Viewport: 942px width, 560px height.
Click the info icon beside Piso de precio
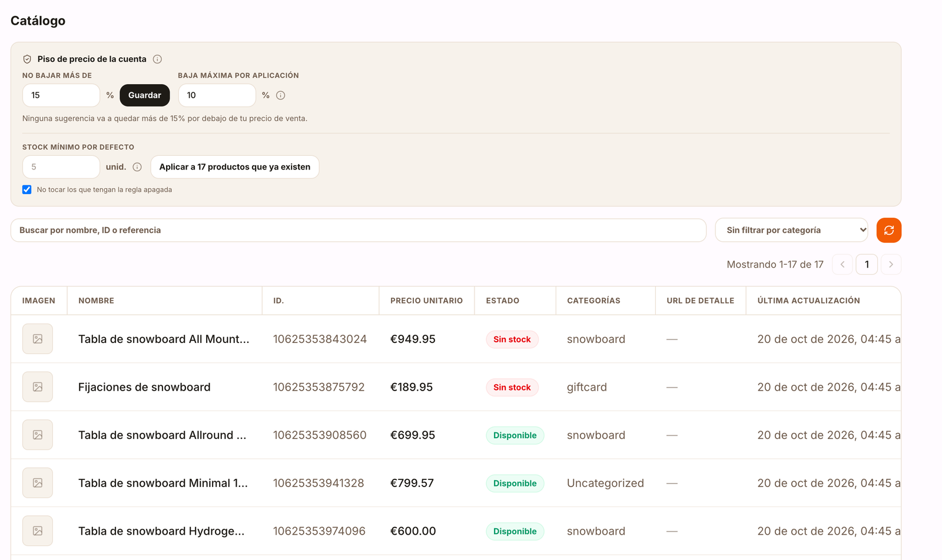coord(157,59)
